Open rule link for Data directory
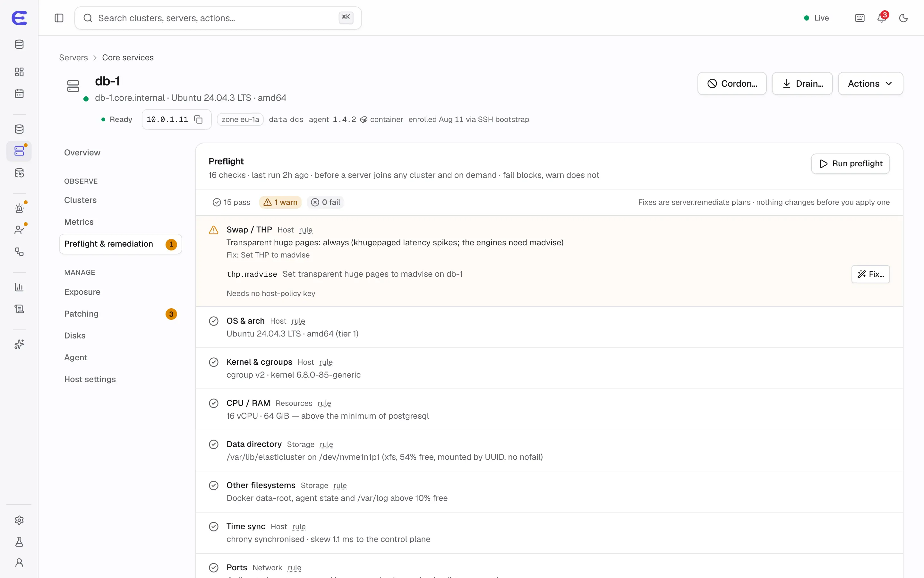 click(326, 445)
